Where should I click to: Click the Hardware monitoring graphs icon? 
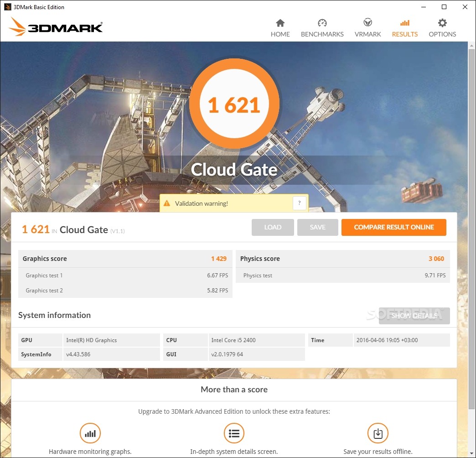coord(90,433)
